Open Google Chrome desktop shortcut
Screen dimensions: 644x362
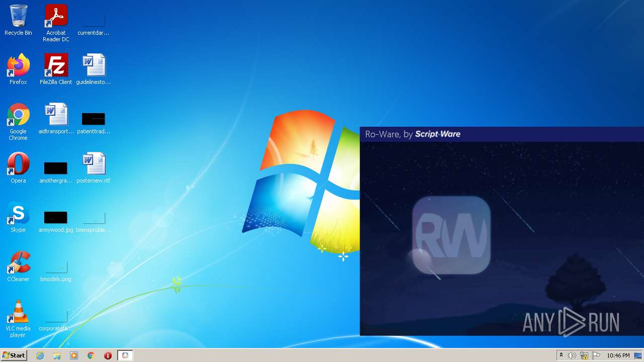coord(18,122)
